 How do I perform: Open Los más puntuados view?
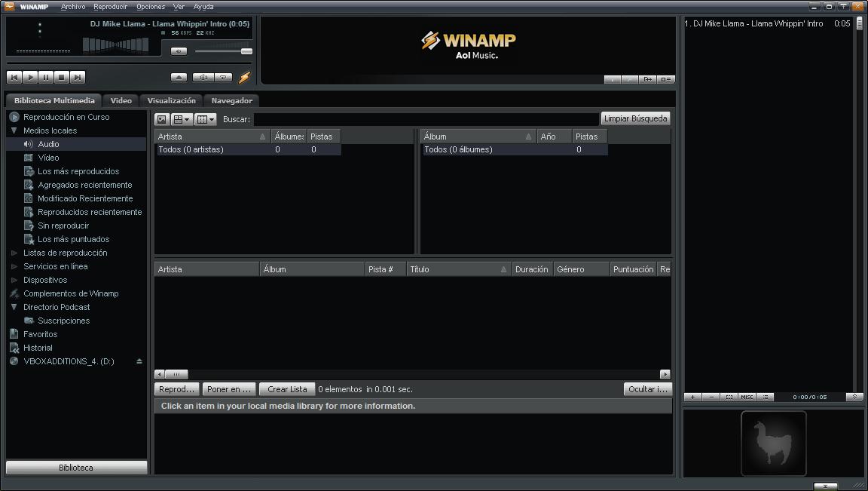click(73, 239)
